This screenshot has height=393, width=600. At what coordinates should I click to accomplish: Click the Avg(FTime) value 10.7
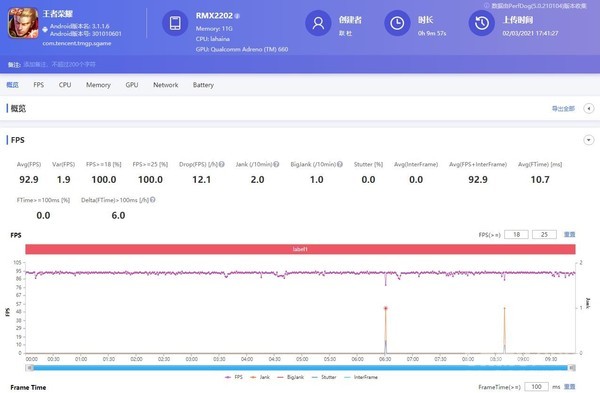pos(540,179)
